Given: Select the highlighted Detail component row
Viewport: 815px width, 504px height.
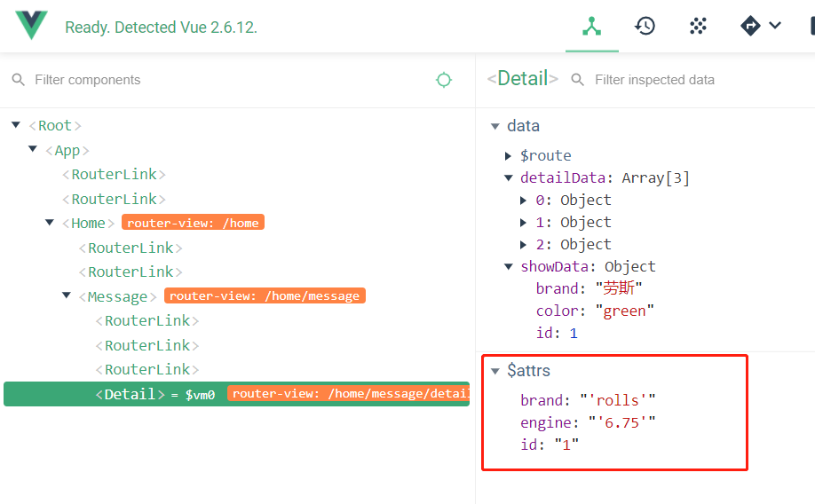Looking at the screenshot, I should coord(236,394).
